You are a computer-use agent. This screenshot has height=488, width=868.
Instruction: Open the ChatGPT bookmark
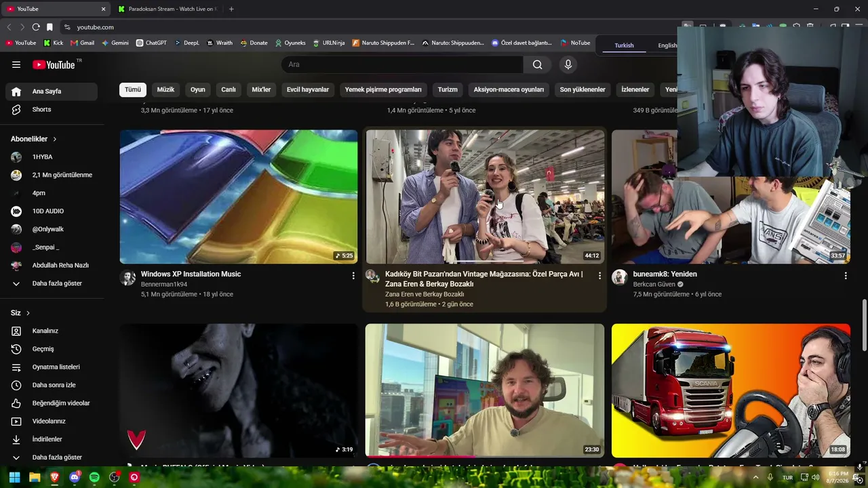point(151,43)
